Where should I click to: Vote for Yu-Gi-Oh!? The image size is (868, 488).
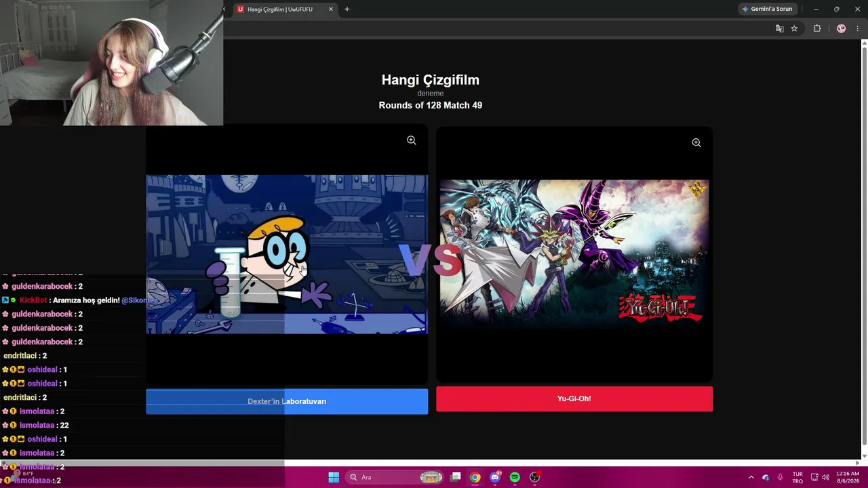point(574,399)
